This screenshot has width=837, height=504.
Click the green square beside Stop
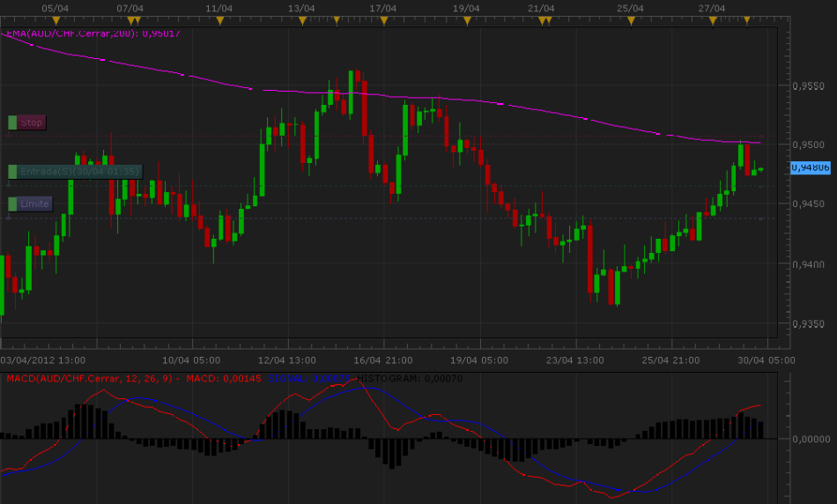pyautogui.click(x=12, y=122)
